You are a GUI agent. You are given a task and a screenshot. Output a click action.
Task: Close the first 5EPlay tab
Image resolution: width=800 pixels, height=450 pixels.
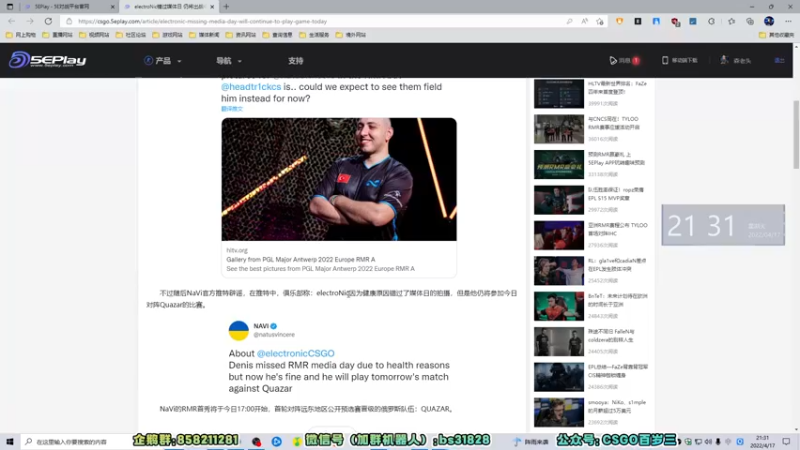[x=113, y=7]
